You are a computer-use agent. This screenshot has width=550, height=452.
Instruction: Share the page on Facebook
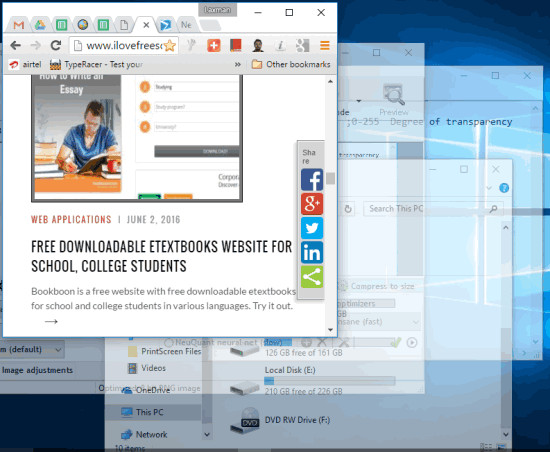(x=312, y=180)
